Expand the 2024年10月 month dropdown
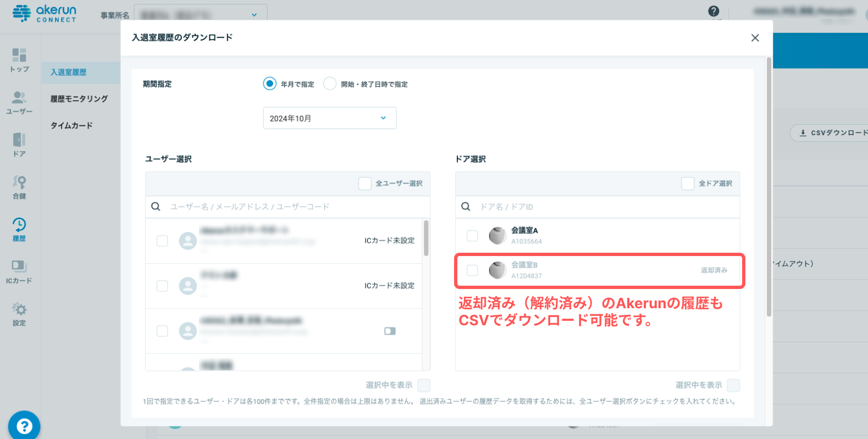The height and width of the screenshot is (439, 868). point(330,118)
